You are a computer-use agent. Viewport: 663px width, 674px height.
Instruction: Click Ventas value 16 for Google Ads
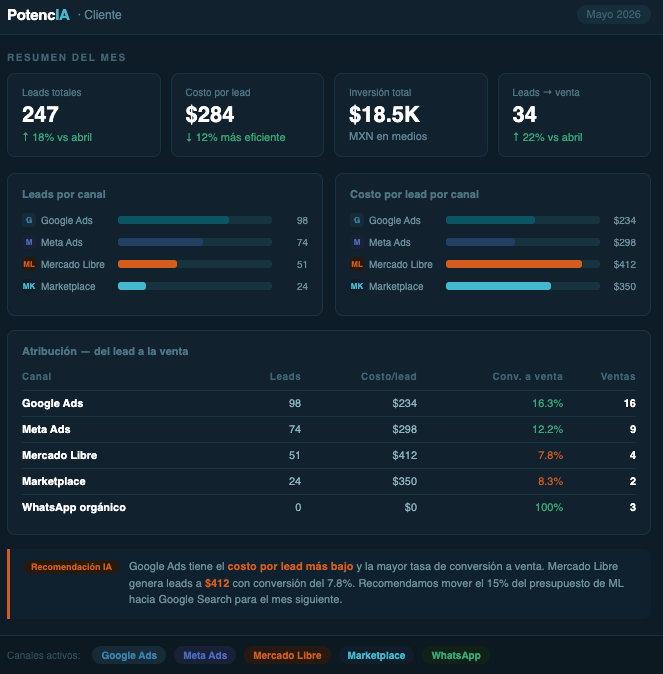629,403
